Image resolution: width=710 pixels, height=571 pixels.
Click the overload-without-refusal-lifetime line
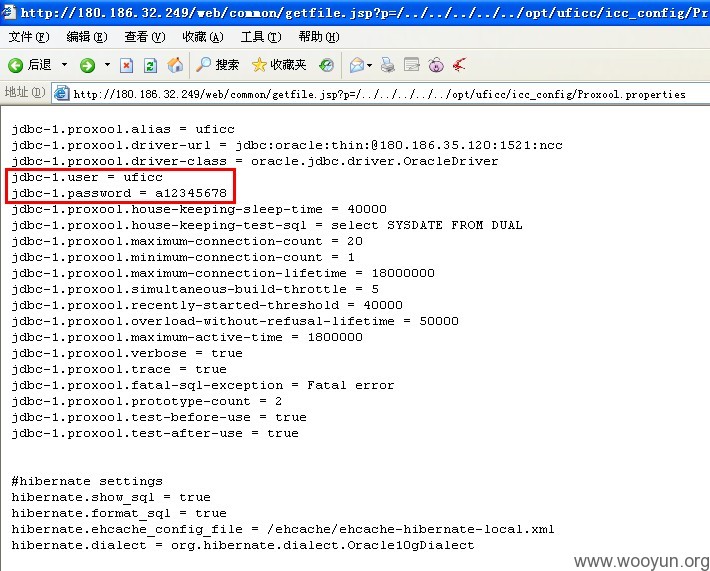[x=235, y=321]
